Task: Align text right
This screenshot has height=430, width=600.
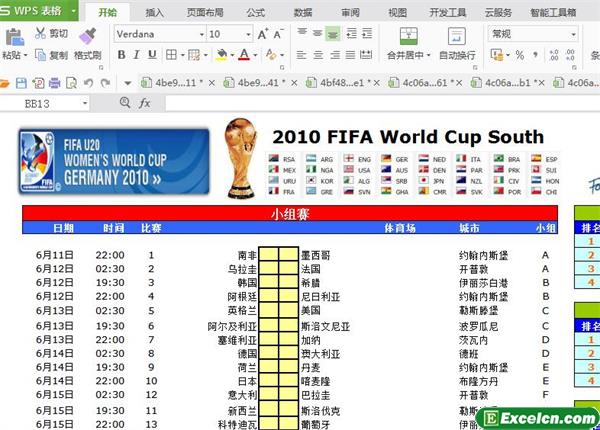Action: [334, 55]
